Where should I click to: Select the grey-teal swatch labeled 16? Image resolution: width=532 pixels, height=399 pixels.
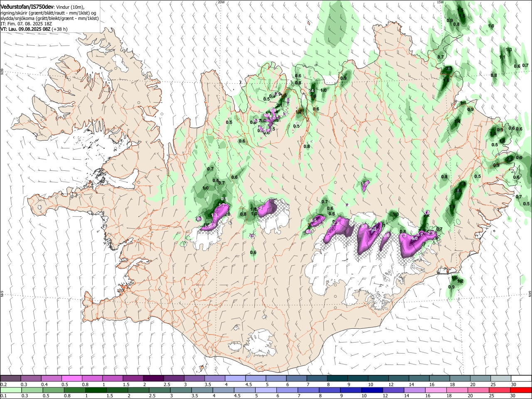[439, 378]
